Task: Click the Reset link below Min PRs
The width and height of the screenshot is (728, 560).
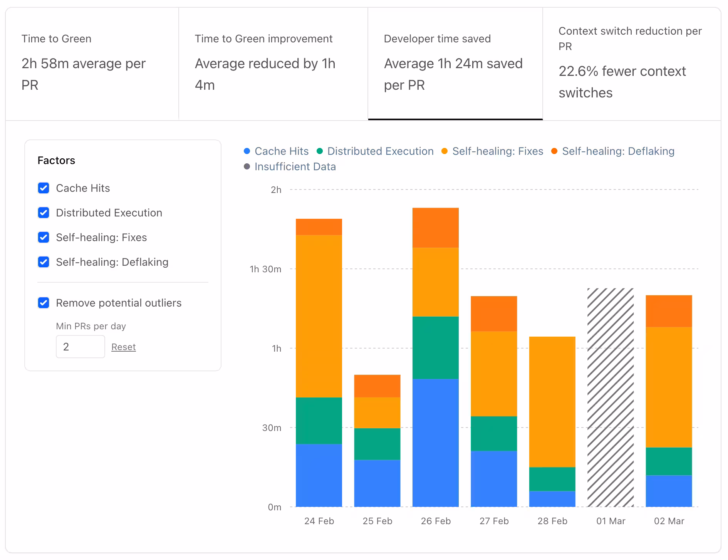Action: [123, 347]
